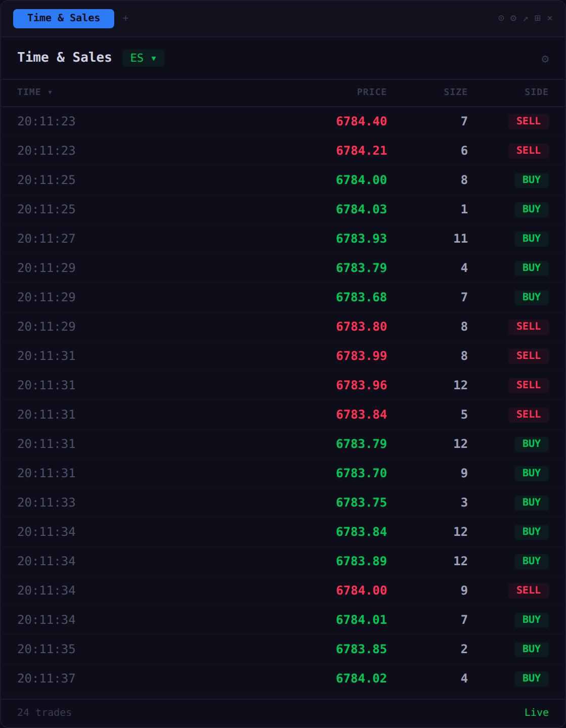
Task: Click the dropdown caret inside the ES selector
Action: coord(154,58)
